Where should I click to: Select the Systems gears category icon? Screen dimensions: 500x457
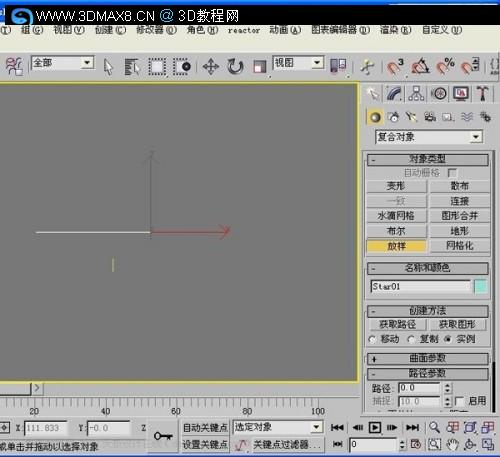[x=485, y=117]
